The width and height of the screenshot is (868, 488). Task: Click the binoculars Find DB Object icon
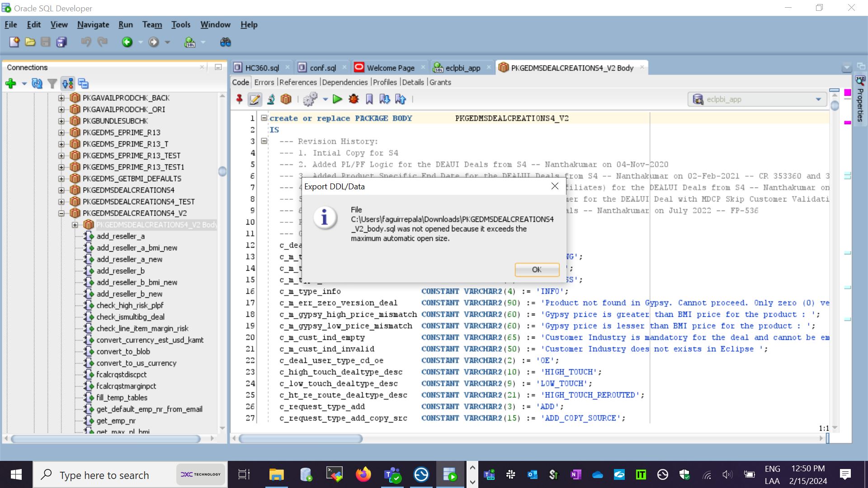[x=225, y=42]
